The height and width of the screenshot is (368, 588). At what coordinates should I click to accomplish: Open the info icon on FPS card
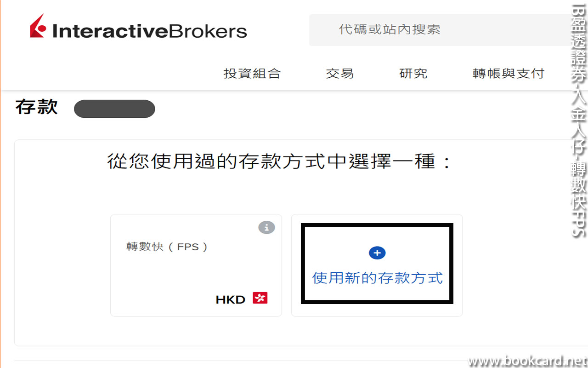266,227
